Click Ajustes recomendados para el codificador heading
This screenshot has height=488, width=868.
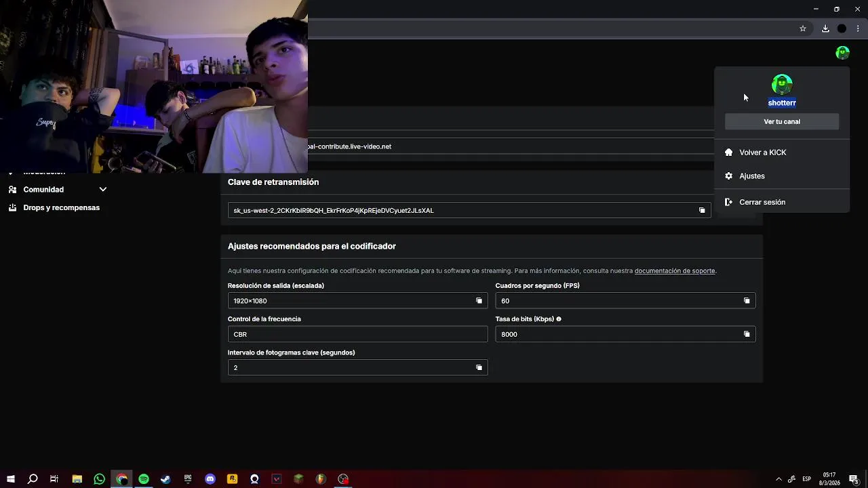coord(312,246)
